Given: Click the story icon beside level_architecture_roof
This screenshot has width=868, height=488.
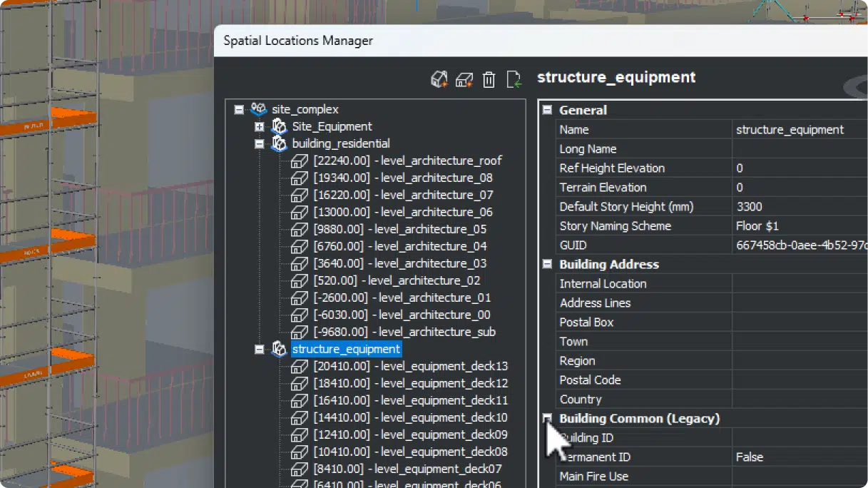Looking at the screenshot, I should [x=299, y=161].
